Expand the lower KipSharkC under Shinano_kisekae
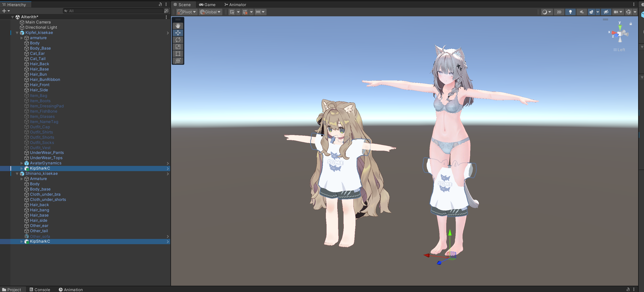This screenshot has height=292, width=644. 22,241
